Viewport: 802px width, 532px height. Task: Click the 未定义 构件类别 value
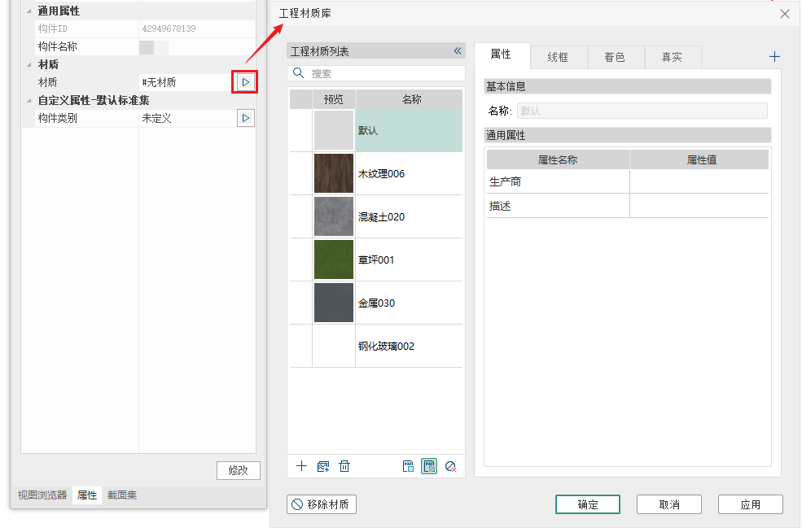(x=156, y=118)
